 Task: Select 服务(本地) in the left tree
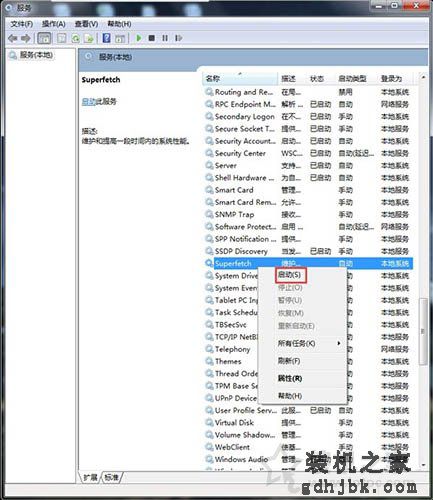point(36,55)
